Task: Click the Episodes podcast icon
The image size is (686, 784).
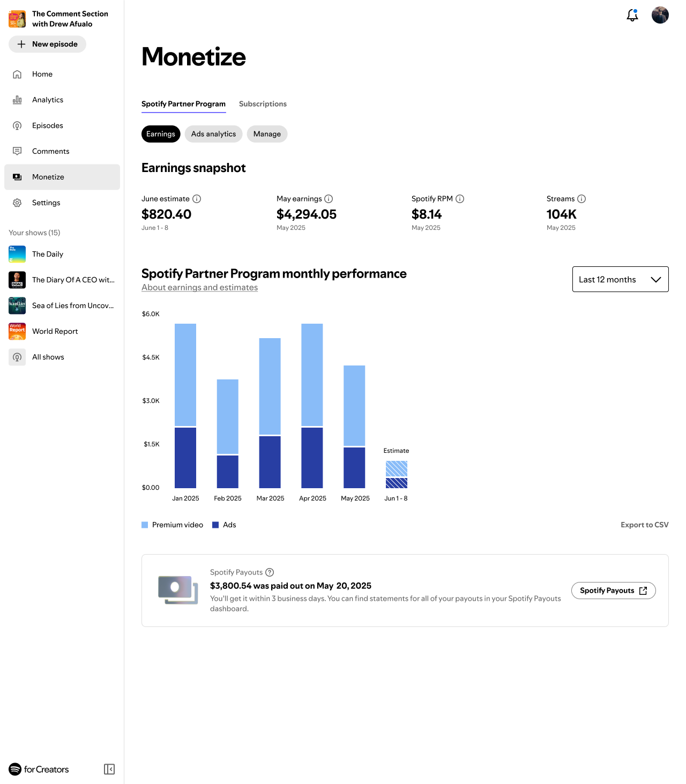Action: (17, 125)
